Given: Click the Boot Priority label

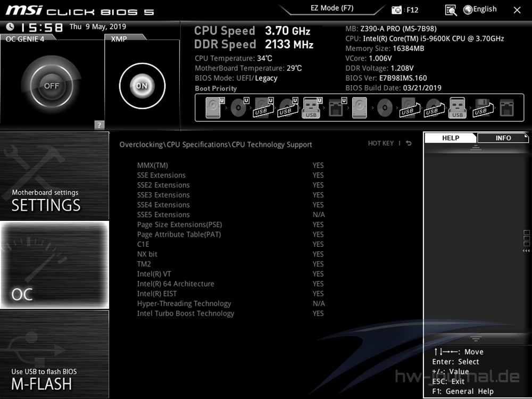Looking at the screenshot, I should 216,88.
